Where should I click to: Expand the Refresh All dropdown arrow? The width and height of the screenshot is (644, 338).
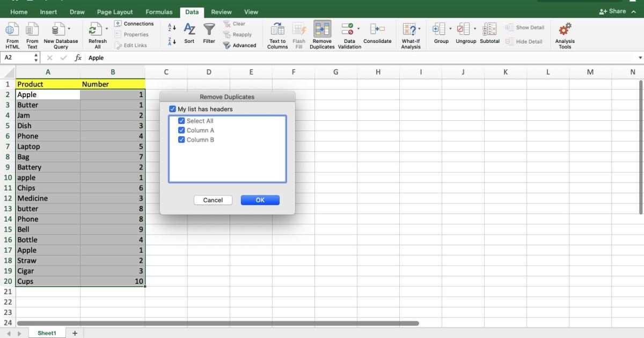click(107, 28)
